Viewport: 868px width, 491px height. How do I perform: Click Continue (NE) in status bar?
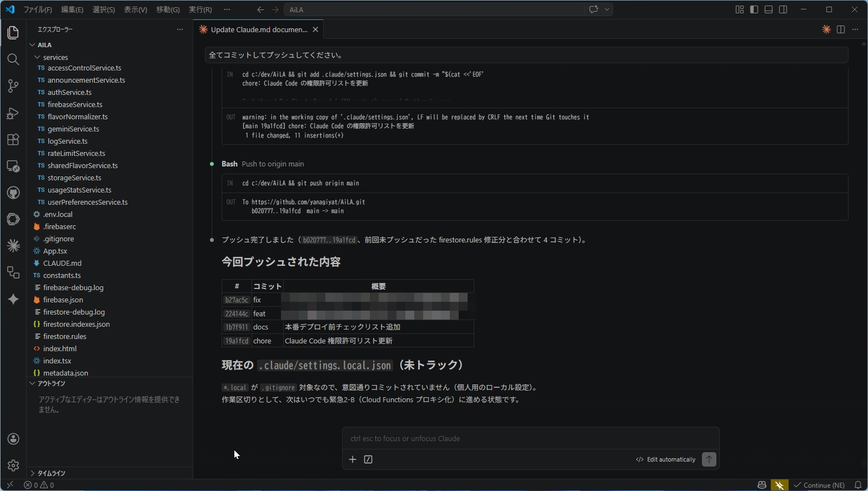click(819, 485)
